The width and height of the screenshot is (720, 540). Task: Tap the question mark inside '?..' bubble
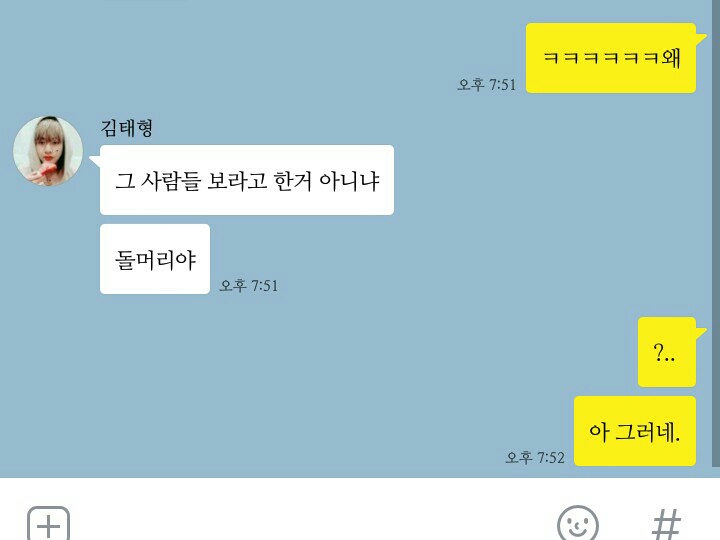click(658, 352)
